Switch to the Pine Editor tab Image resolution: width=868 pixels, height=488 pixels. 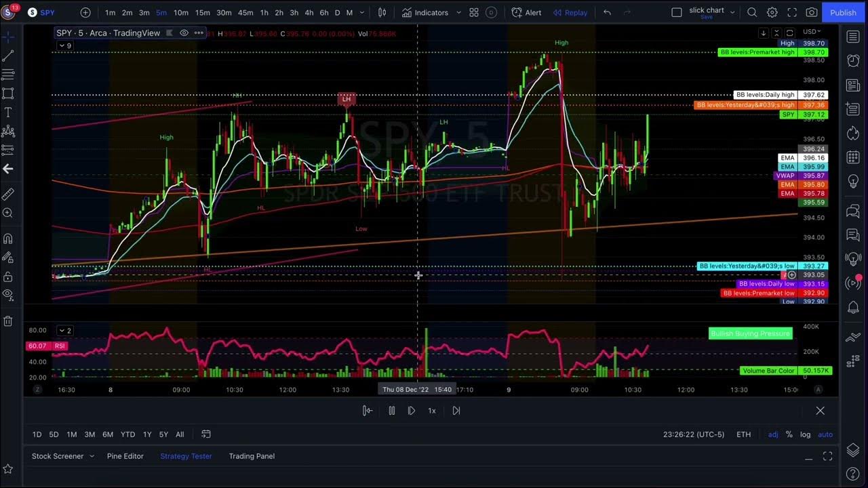point(125,456)
